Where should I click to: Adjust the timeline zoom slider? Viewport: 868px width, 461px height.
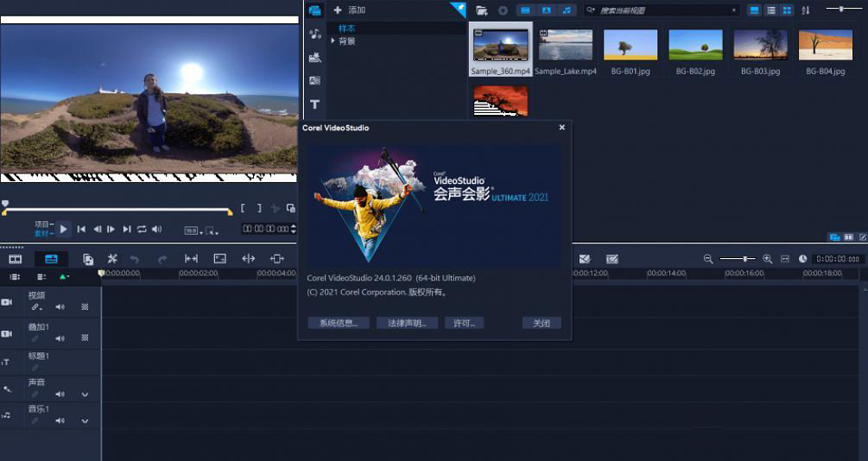pos(738,259)
